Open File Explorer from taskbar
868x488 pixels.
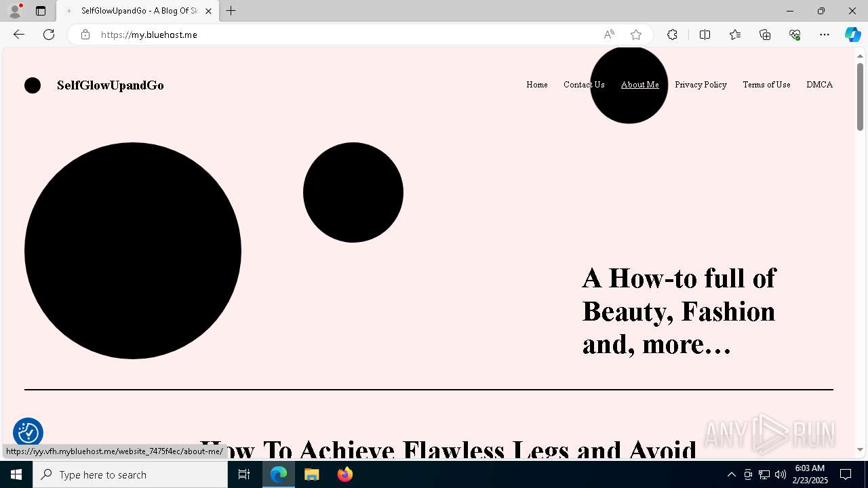point(312,474)
